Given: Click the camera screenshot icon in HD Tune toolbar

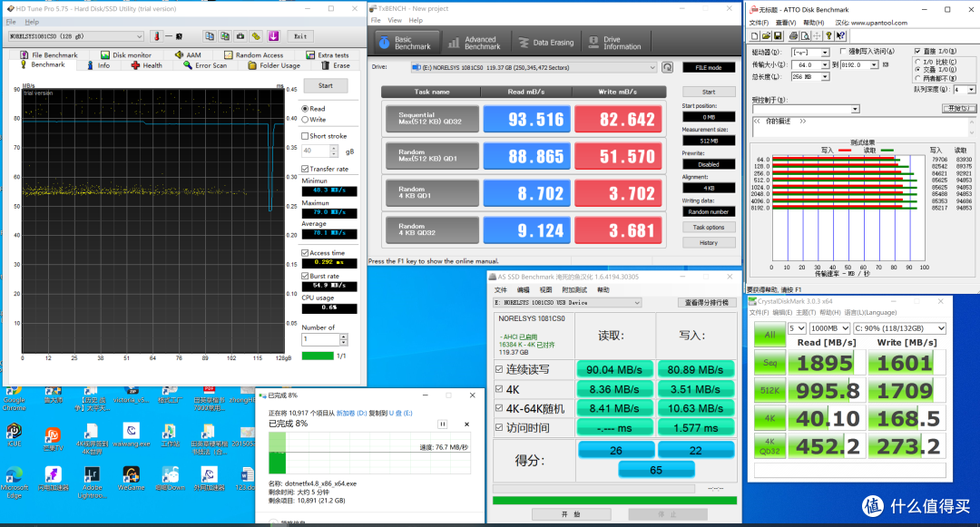Looking at the screenshot, I should (240, 36).
